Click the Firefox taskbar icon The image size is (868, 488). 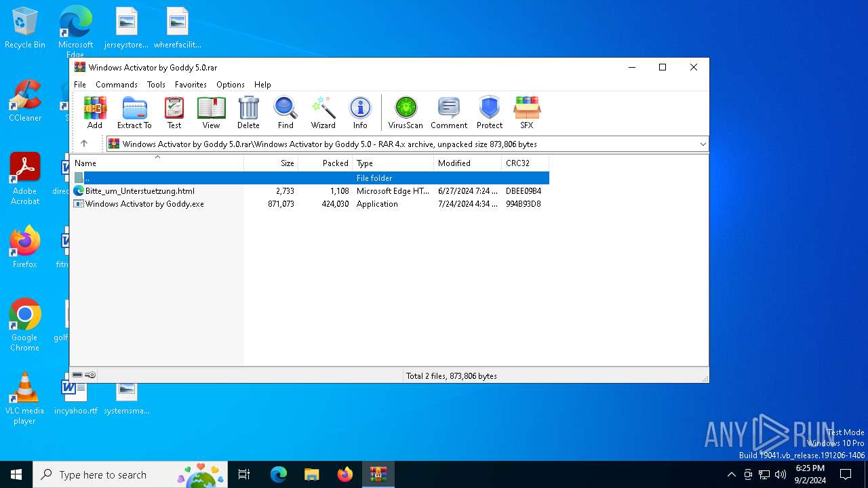345,474
